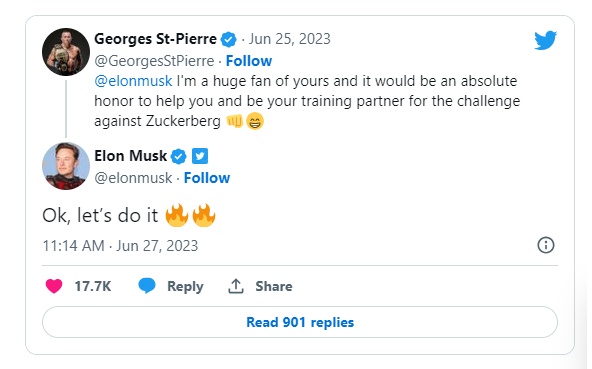Click the Read 901 replies button

(x=300, y=322)
